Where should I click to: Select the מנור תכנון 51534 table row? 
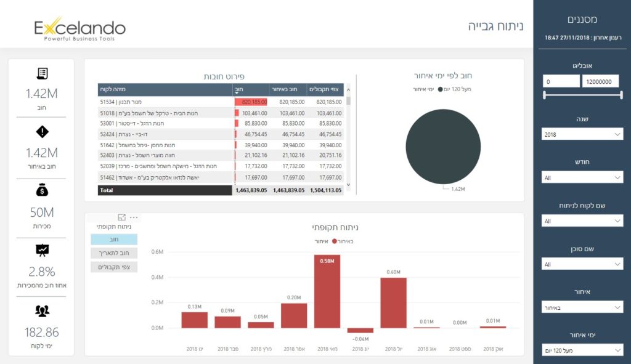coord(165,102)
